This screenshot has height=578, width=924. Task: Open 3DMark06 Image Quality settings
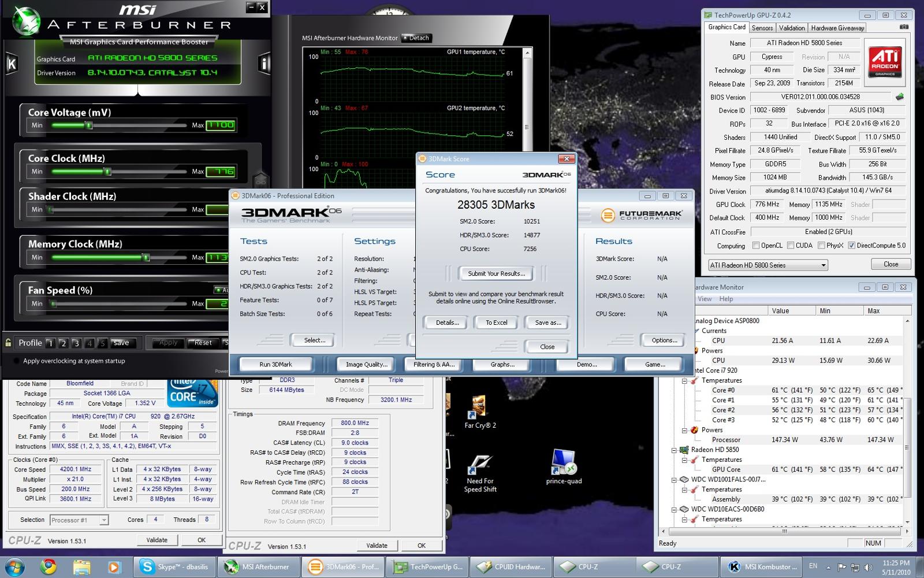click(367, 364)
